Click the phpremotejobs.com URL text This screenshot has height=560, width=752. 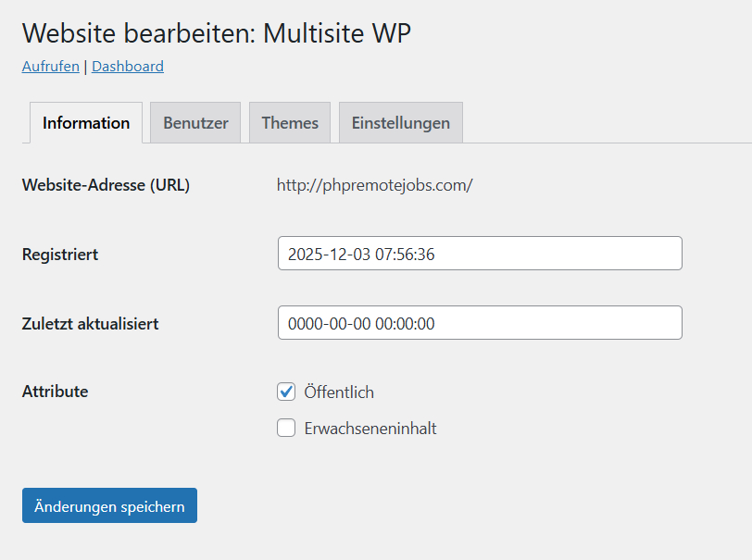[374, 185]
